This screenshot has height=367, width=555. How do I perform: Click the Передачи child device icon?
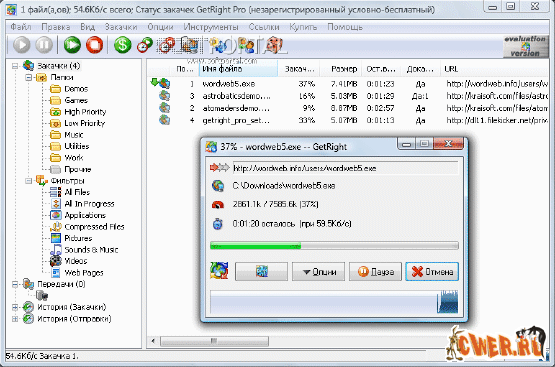click(x=42, y=296)
